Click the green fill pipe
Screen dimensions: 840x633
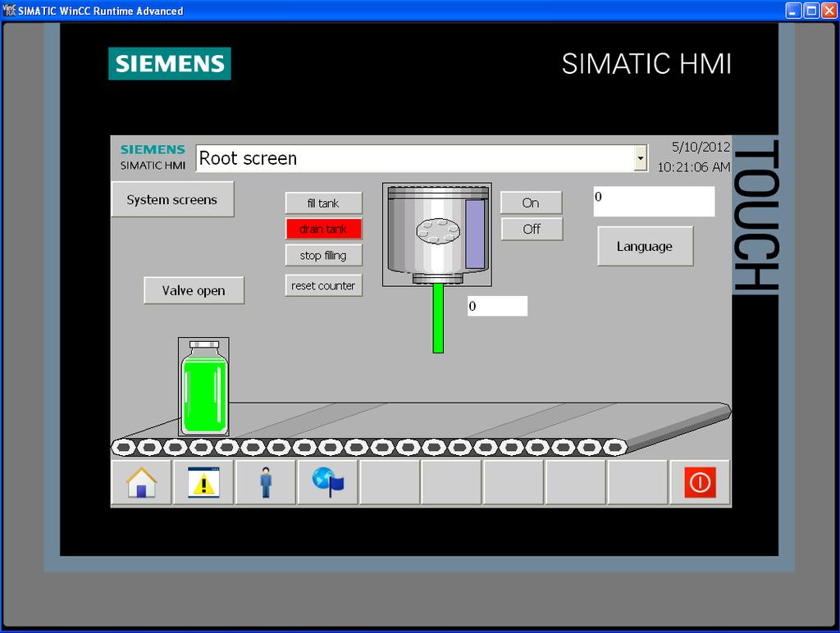pyautogui.click(x=438, y=318)
